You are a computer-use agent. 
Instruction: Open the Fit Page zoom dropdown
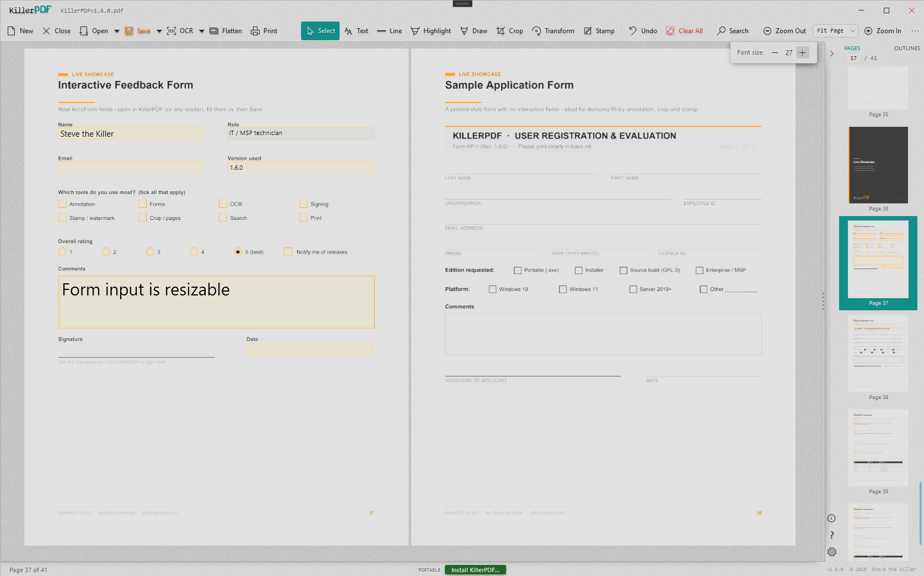click(x=835, y=31)
